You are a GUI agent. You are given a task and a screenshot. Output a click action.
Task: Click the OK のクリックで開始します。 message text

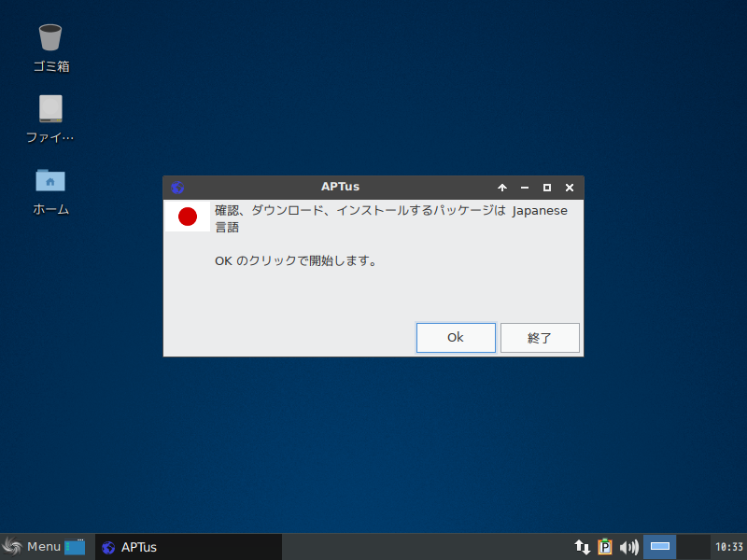coord(296,261)
